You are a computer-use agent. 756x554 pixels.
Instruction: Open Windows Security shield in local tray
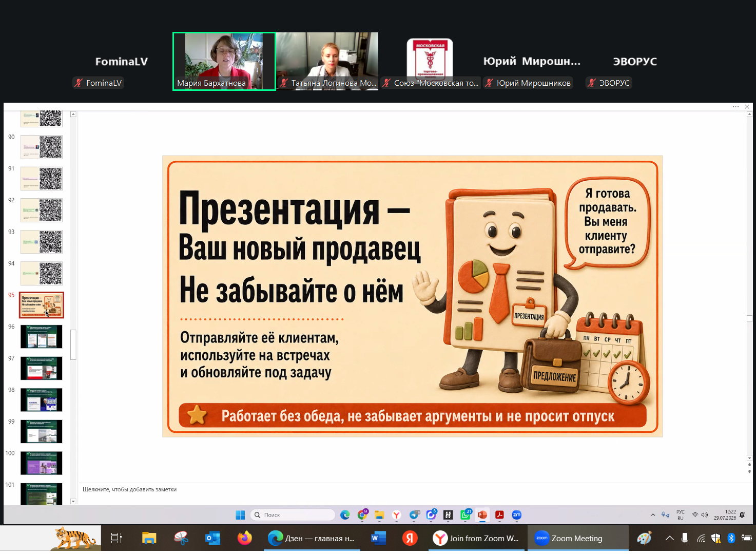coord(716,538)
